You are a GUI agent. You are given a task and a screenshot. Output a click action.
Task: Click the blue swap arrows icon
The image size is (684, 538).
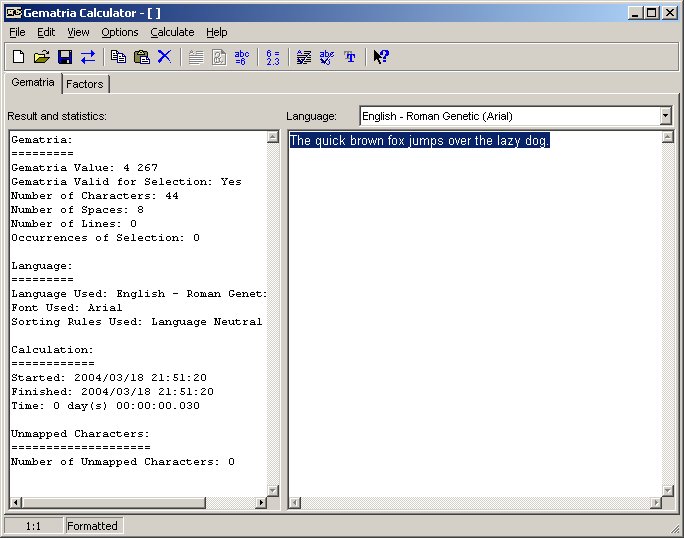tap(88, 57)
